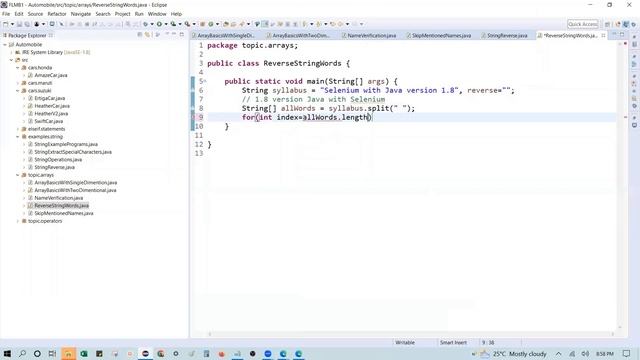Collapse the cars.honda package
This screenshot has height=360, width=640.
(18, 68)
